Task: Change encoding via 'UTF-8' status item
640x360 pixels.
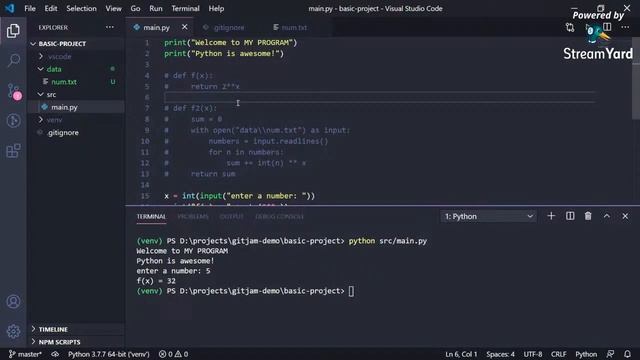Action: (533, 354)
